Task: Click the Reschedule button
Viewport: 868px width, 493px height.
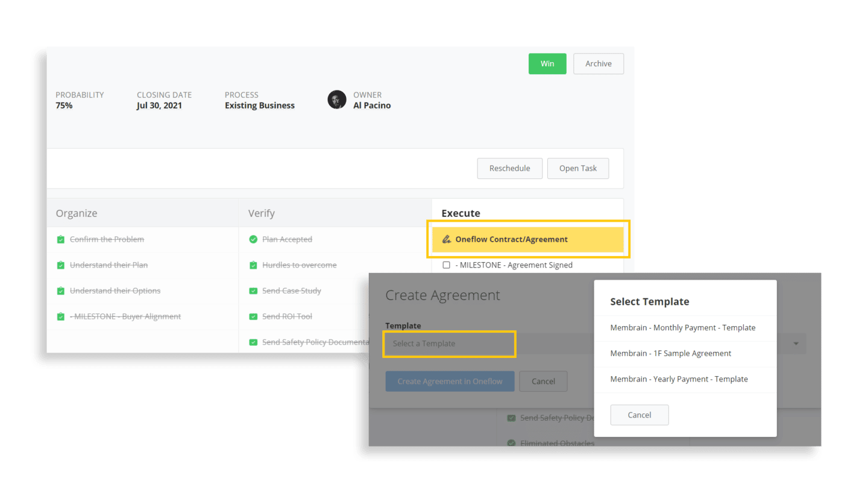Action: [x=510, y=169]
